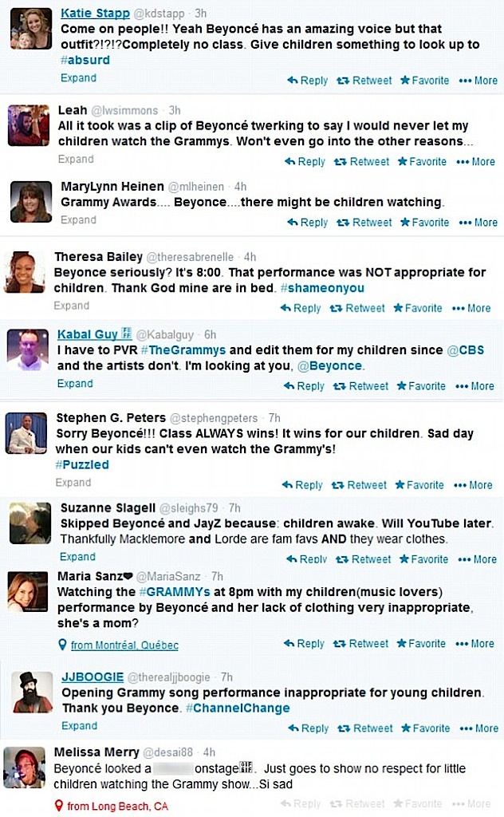Favorite Stephen G. Peters' tweet

[421, 485]
